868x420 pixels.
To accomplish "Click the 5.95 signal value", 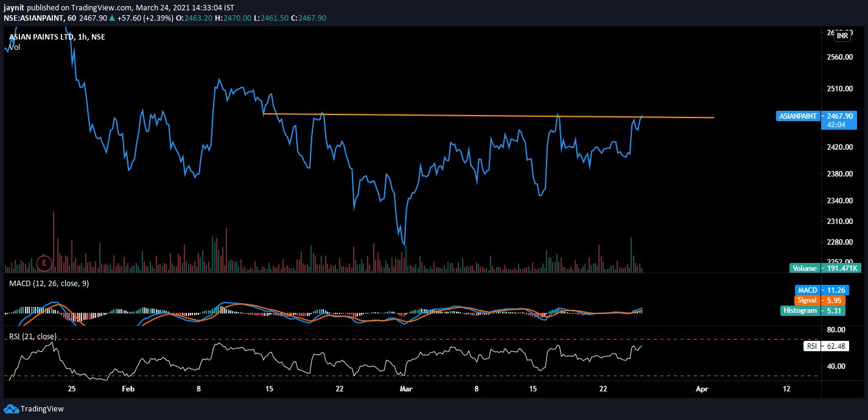I will tap(832, 300).
